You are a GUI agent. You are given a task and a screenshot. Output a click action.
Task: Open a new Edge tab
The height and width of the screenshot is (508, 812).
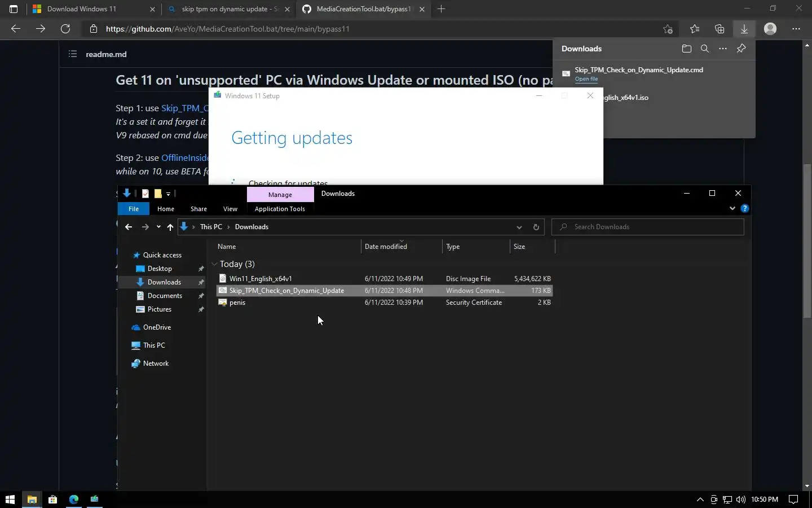pyautogui.click(x=442, y=9)
